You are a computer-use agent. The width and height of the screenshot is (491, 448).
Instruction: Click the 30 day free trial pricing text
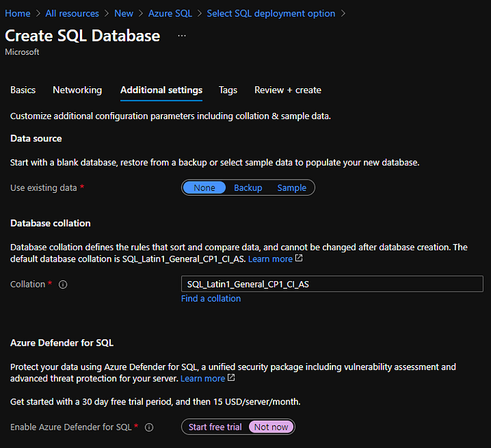(x=155, y=402)
